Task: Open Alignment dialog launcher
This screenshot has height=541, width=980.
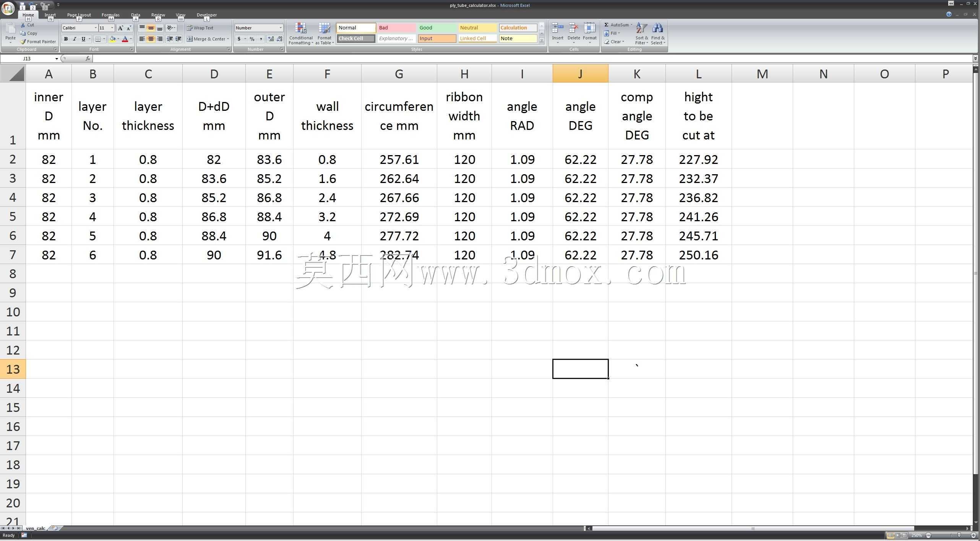Action: [x=229, y=49]
